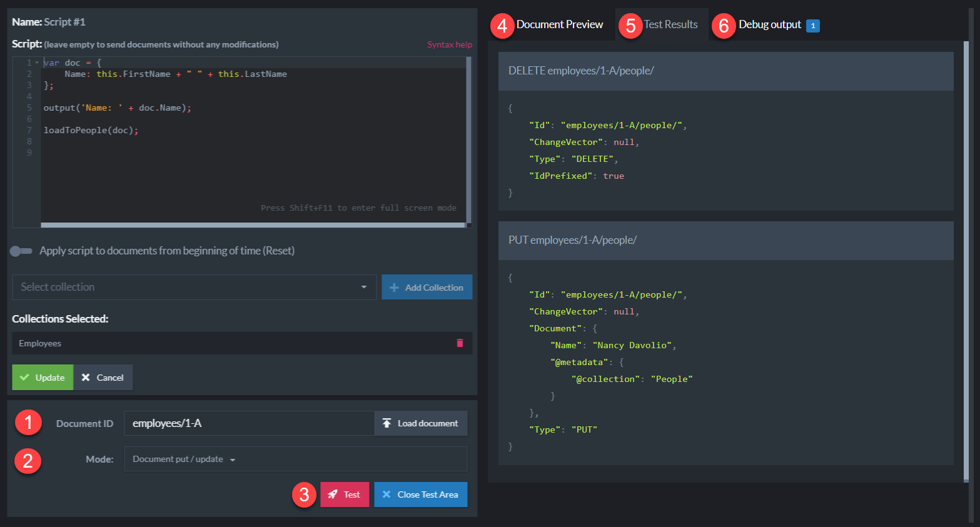Click the plus icon on Add Collection
The image size is (980, 527).
394,288
